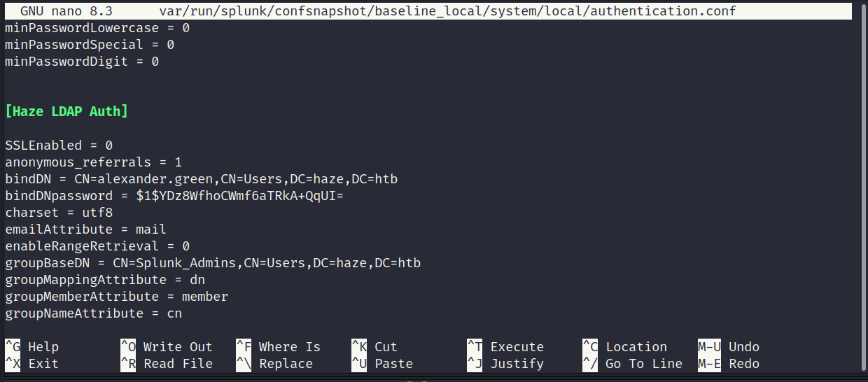The image size is (868, 382).
Task: Place cursor on [Haze LDAP Auth] stanza header
Action: [66, 111]
